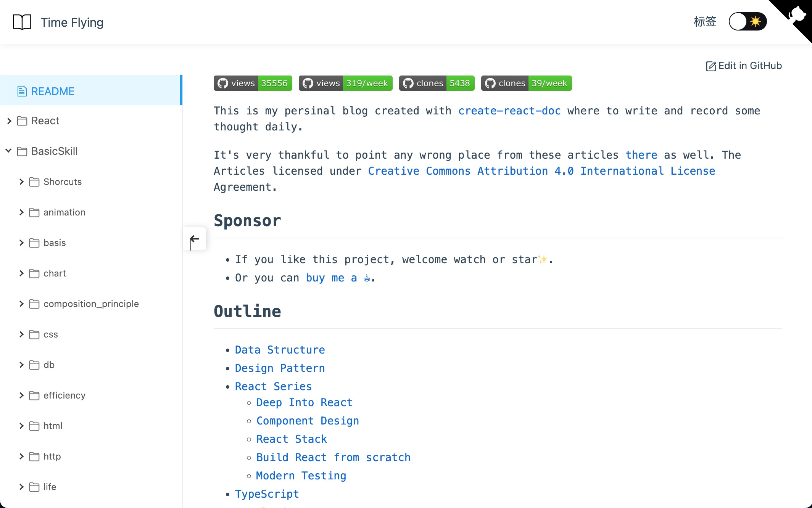Open the 标签 tags menu item
This screenshot has width=812, height=508.
705,22
